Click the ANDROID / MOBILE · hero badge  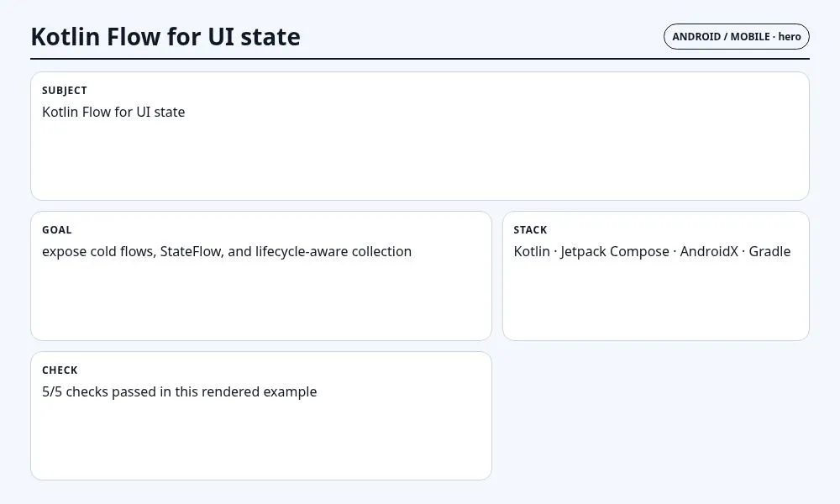736,36
